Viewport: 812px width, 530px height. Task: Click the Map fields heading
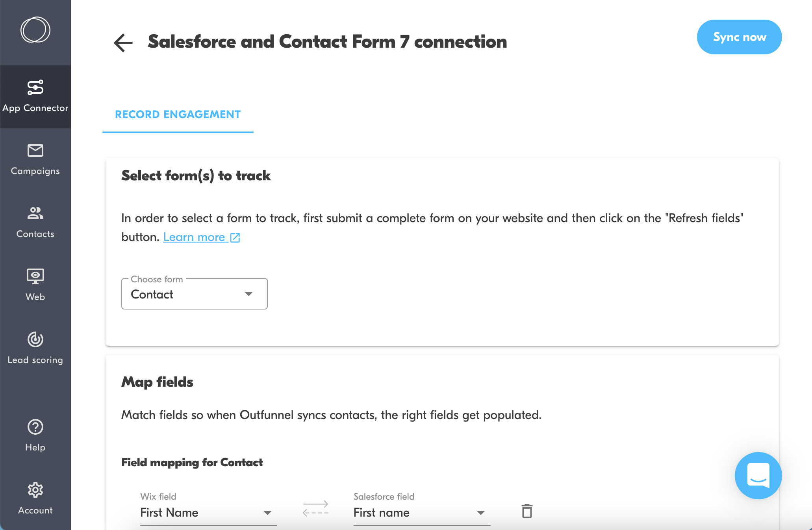(x=157, y=382)
